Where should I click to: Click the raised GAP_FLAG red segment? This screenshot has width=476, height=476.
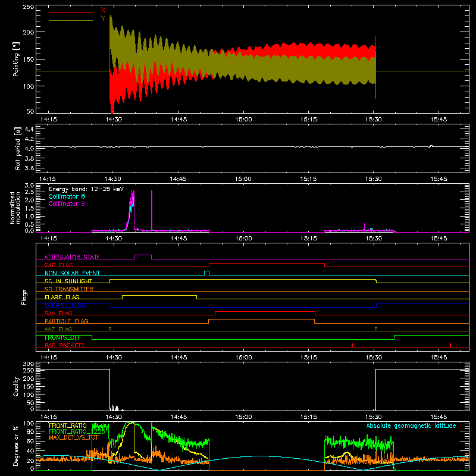coord(267,264)
